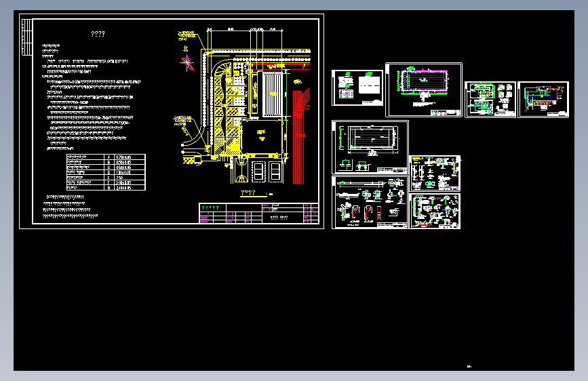This screenshot has height=381, width=588.
Task: Select the data table below the notes
Action: 106,172
